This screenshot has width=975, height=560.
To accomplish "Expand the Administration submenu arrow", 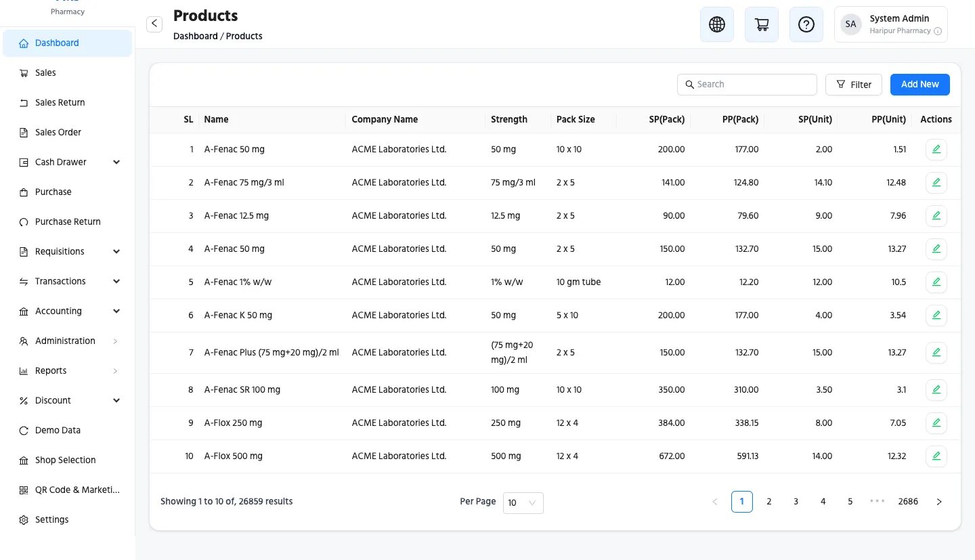I will point(116,341).
